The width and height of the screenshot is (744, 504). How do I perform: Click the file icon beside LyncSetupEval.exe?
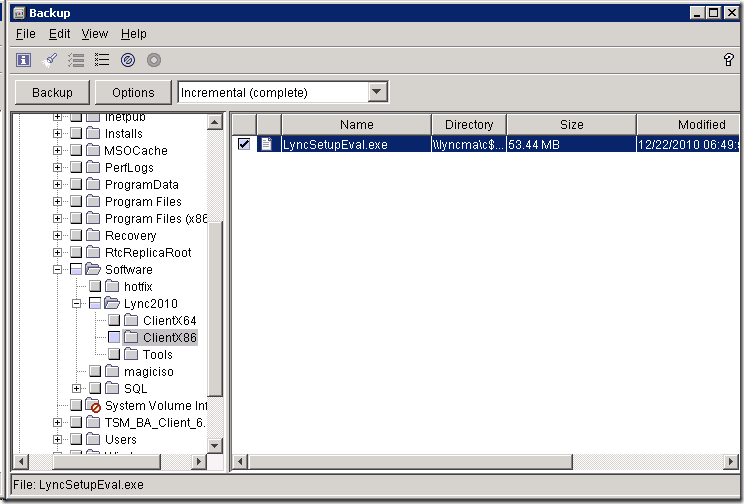[266, 144]
